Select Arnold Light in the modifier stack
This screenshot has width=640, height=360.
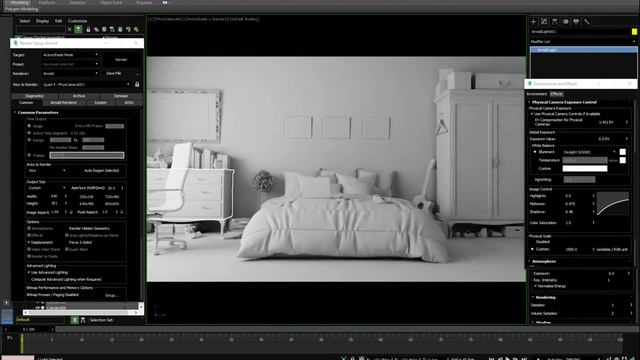[x=583, y=50]
